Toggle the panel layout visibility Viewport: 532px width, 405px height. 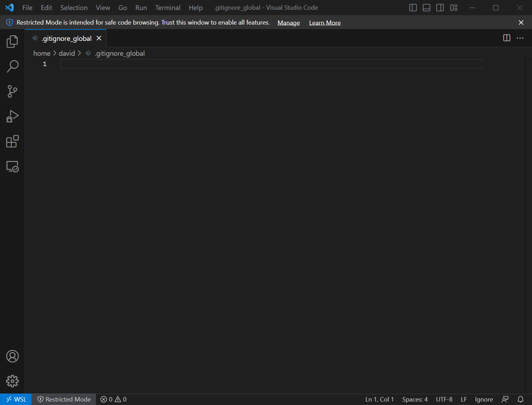[426, 7]
